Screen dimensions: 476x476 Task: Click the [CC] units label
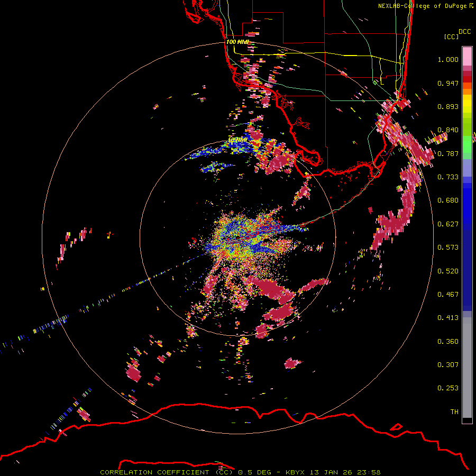tap(451, 36)
